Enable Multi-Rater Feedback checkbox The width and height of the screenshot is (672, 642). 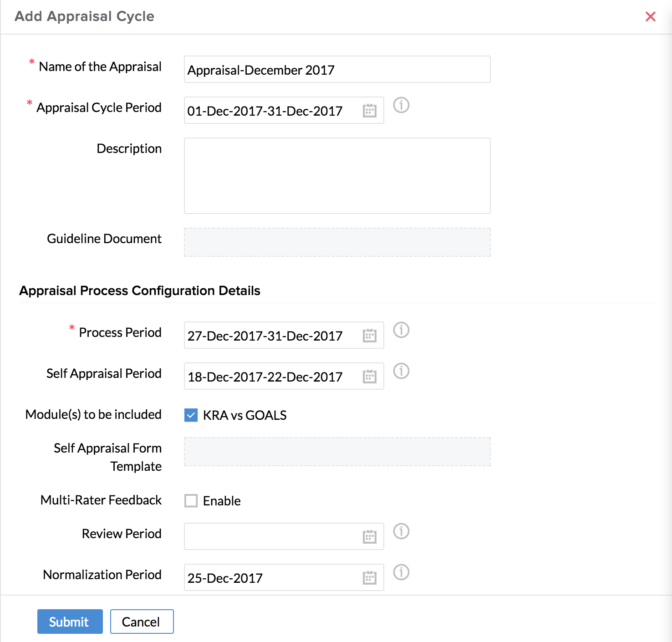pyautogui.click(x=191, y=501)
